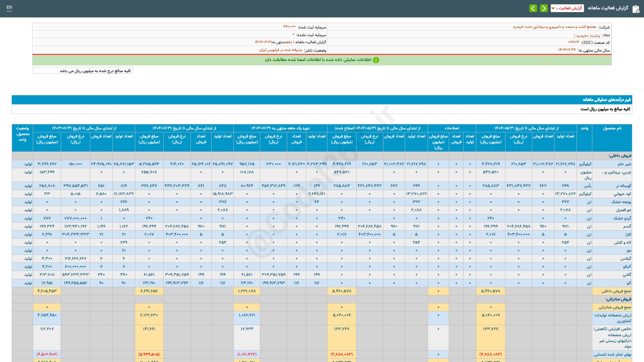Viewport: 644px width, 362px height.
Task: Click the جمع فروش داخلی total row label
Action: click(616, 291)
